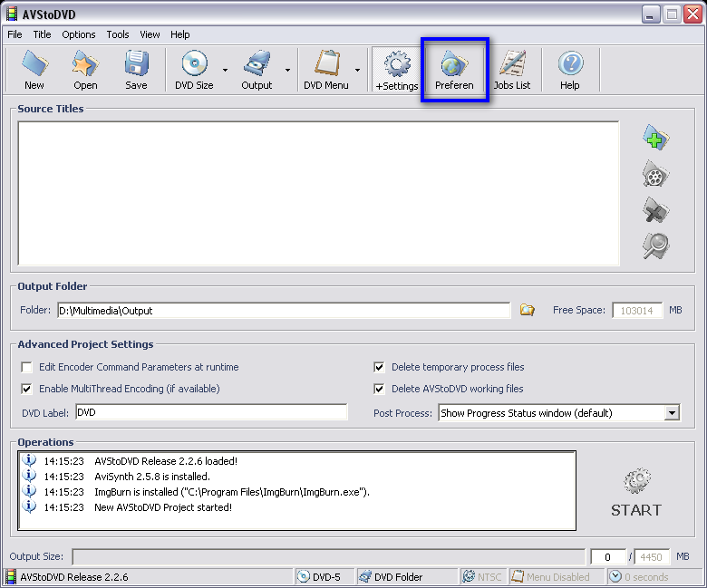Viewport: 707px width, 588px height.
Task: Click the empty Source Titles list area
Action: 318,193
